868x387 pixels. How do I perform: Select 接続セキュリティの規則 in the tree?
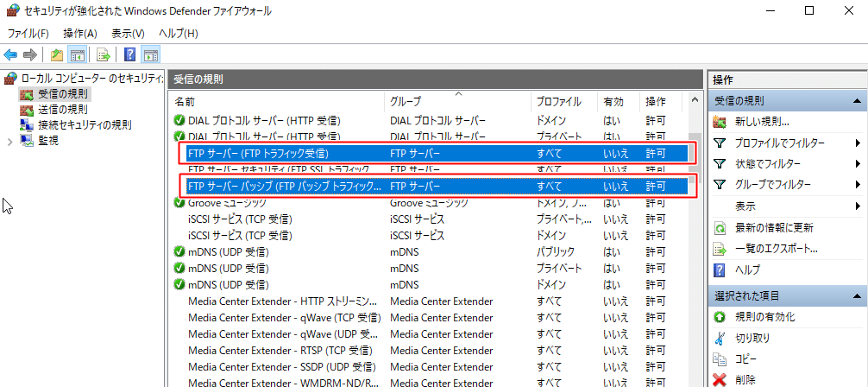pyautogui.click(x=85, y=124)
